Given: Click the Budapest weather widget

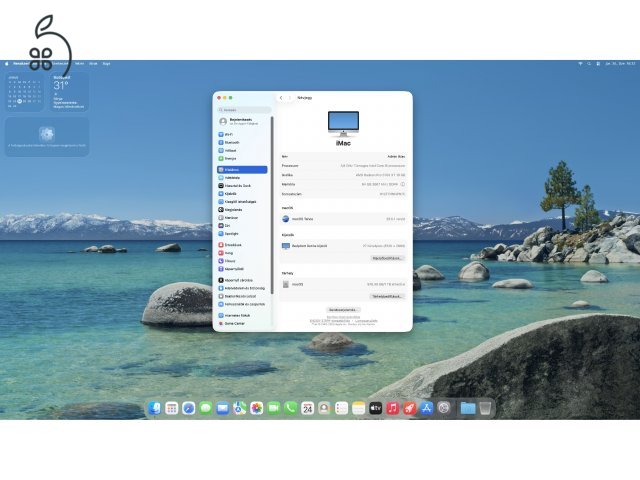Looking at the screenshot, I should pos(70,92).
